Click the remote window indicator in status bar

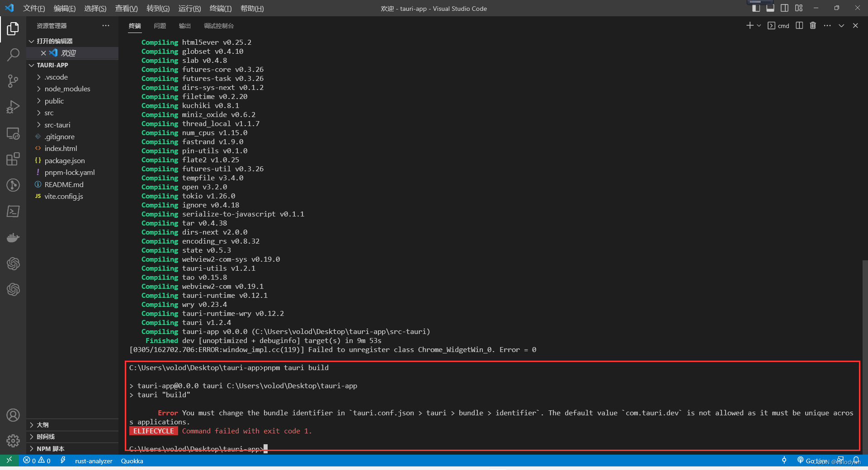coord(9,461)
